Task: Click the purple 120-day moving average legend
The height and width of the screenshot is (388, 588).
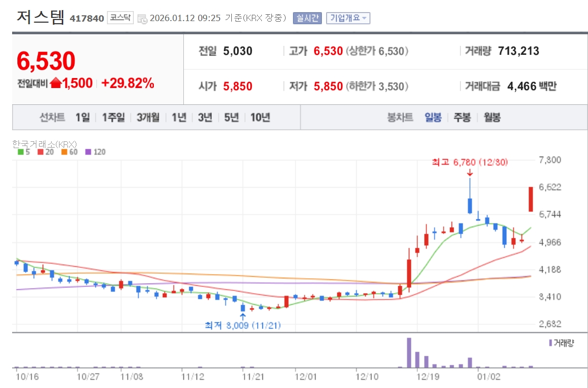Action: pyautogui.click(x=95, y=152)
